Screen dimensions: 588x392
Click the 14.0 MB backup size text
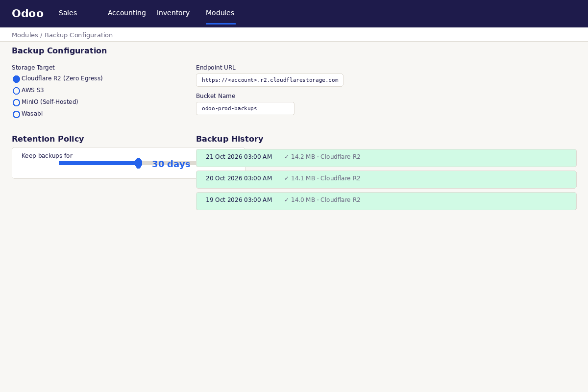303,200
